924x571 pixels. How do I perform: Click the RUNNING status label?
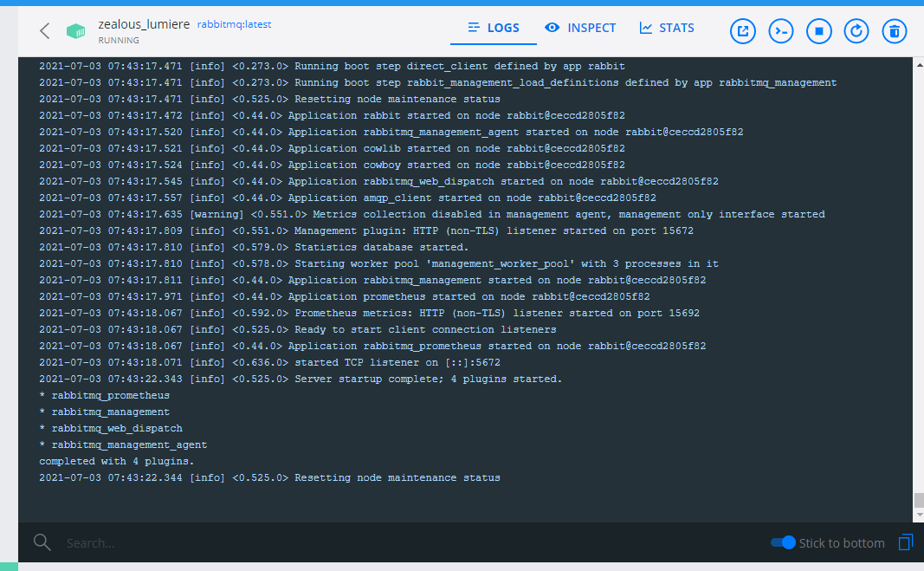tap(120, 38)
